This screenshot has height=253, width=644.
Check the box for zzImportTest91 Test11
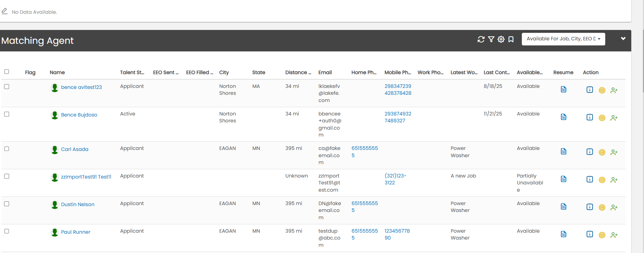[7, 176]
